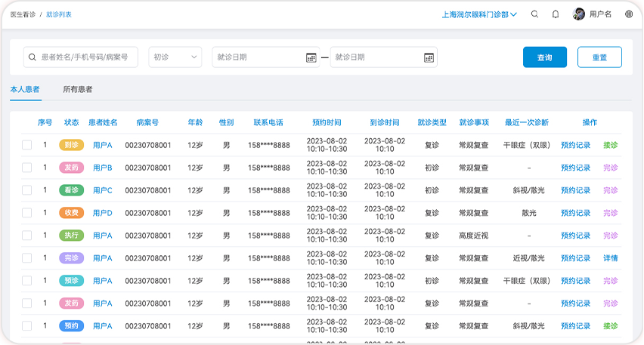Screen dimensions: 644x345
Task: Click the search magnifier icon in header
Action: click(x=535, y=14)
